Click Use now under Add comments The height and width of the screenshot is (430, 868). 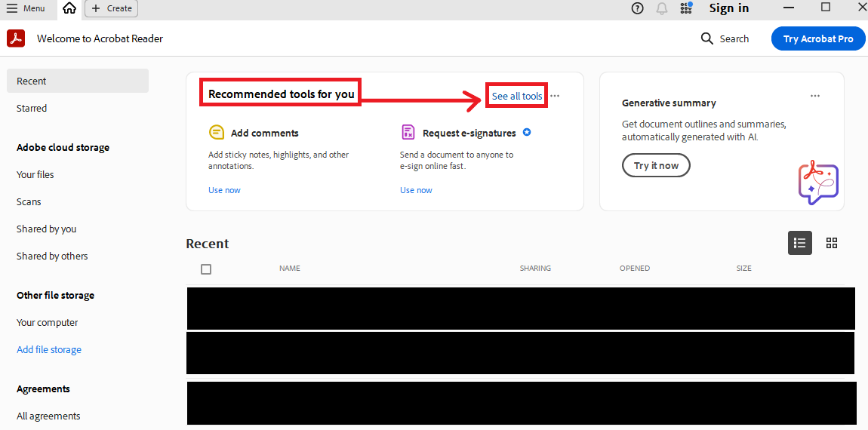click(x=224, y=190)
